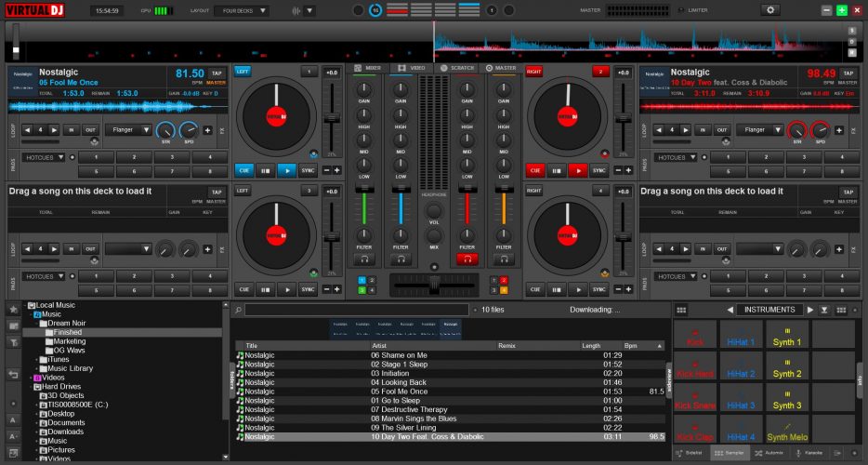Click the search magnifier icon above file list
868x465 pixels.
238,310
